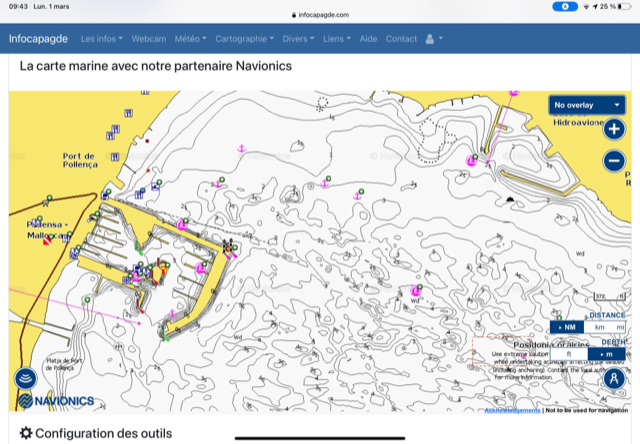Zoom out of the nautical chart
Screen dimensions: 640x444
[614, 160]
